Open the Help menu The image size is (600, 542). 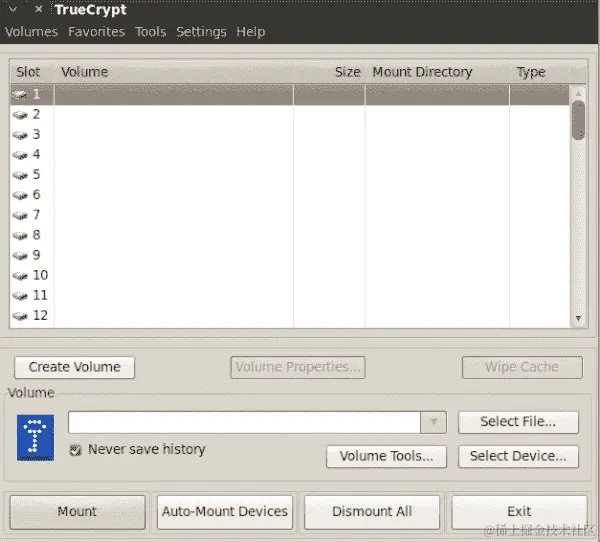tap(251, 31)
